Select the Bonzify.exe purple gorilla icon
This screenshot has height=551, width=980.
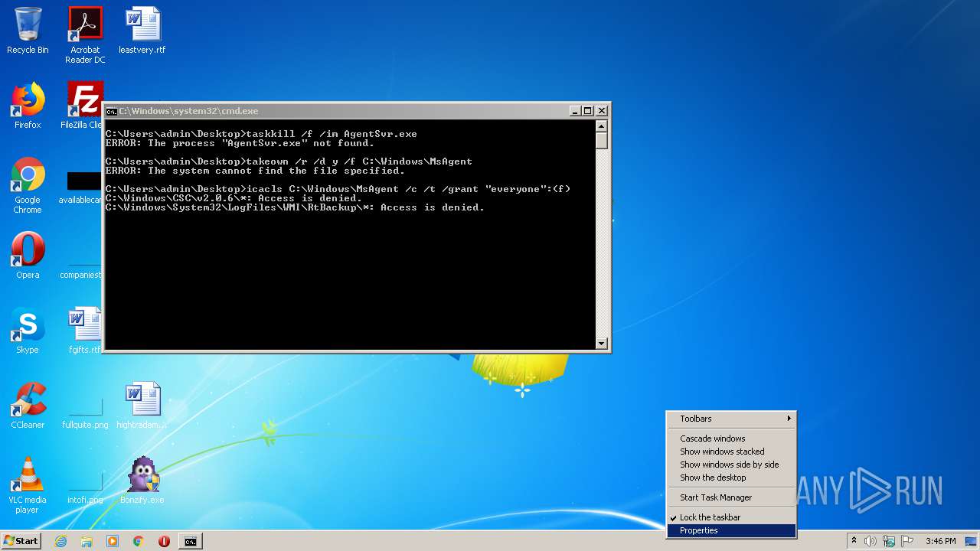[142, 481]
